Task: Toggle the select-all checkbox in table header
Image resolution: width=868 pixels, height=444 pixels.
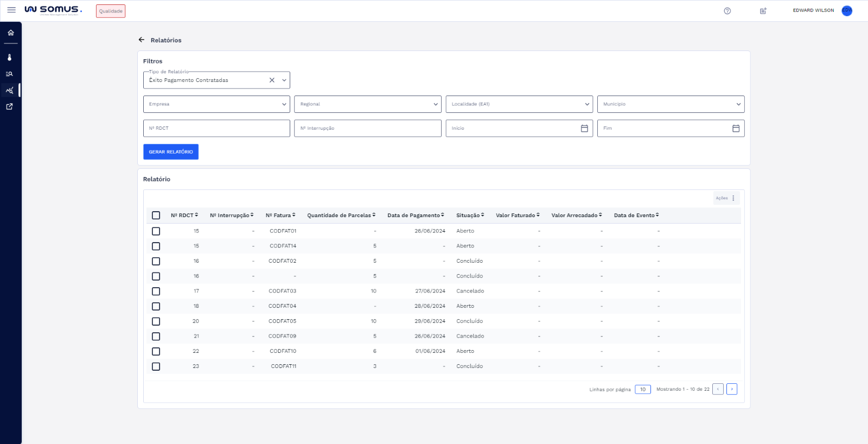Action: (x=156, y=215)
